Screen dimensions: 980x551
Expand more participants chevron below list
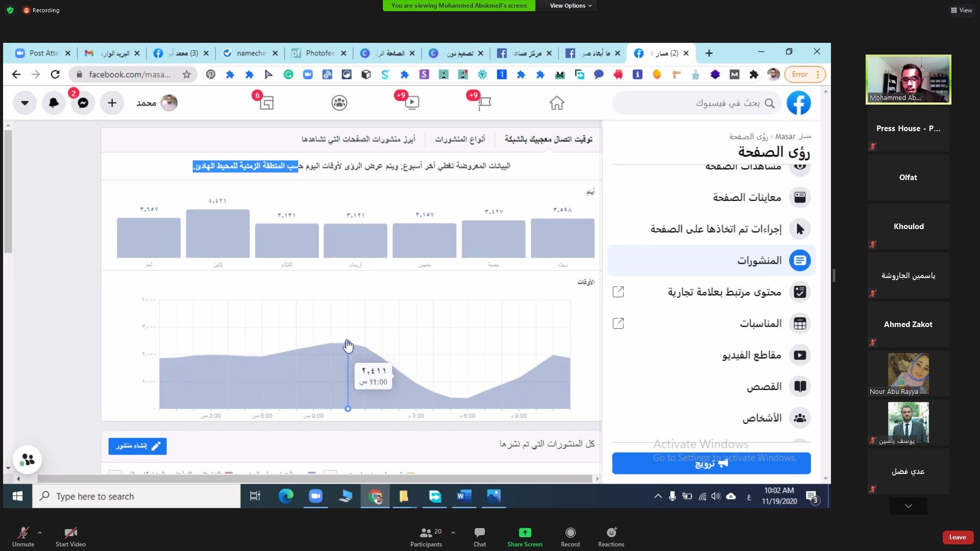tap(908, 506)
